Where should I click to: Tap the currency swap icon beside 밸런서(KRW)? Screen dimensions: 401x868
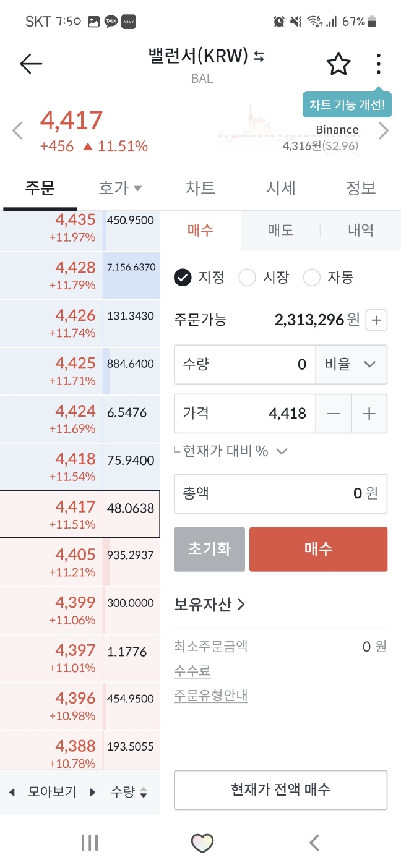(257, 56)
